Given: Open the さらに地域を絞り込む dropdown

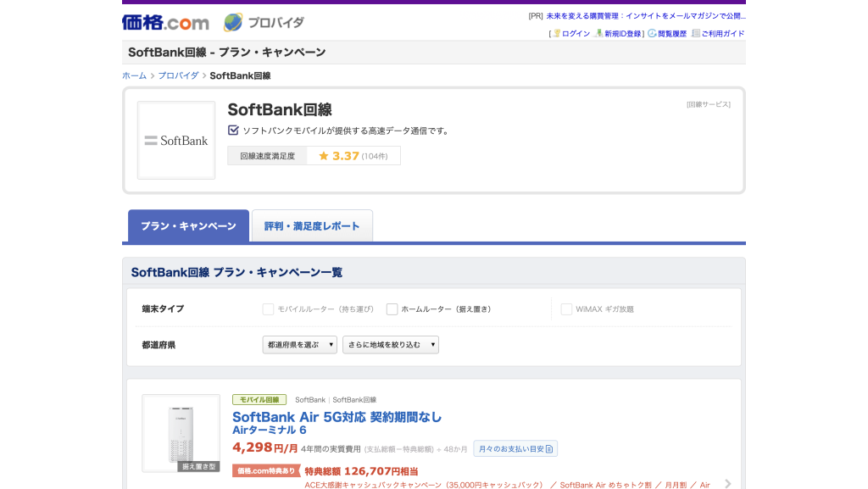Looking at the screenshot, I should point(390,345).
